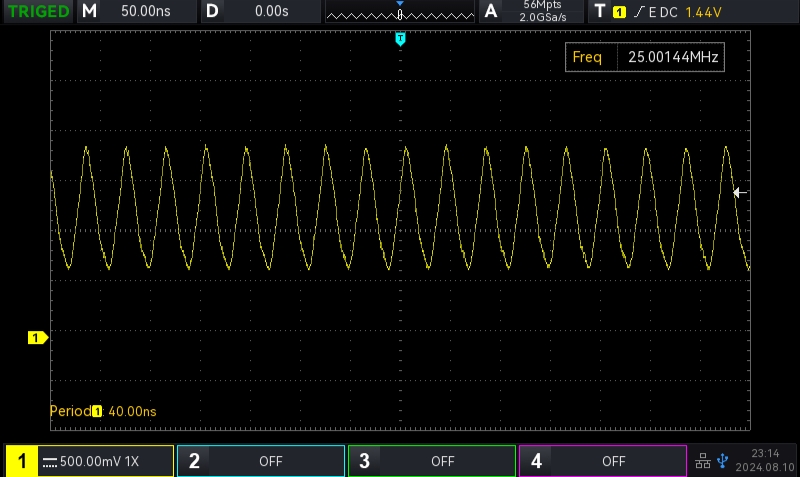800x477 pixels.
Task: Open the trigger menu labeled T
Action: [x=599, y=12]
